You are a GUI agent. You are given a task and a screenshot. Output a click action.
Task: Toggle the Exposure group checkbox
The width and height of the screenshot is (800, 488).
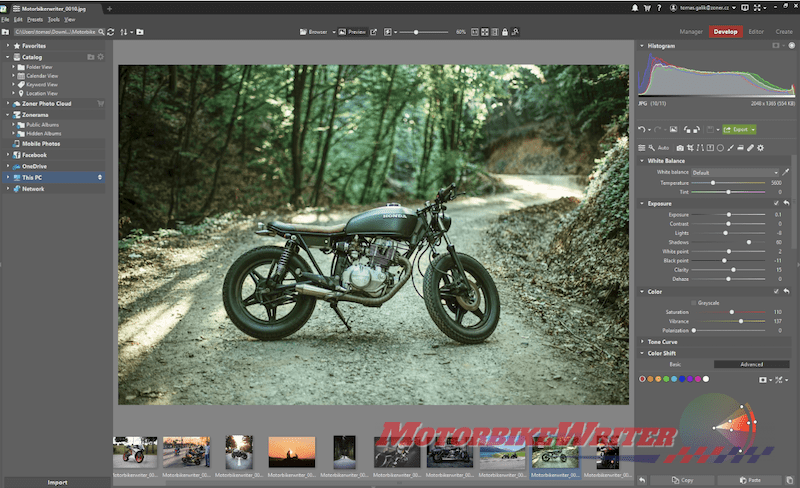coord(776,203)
